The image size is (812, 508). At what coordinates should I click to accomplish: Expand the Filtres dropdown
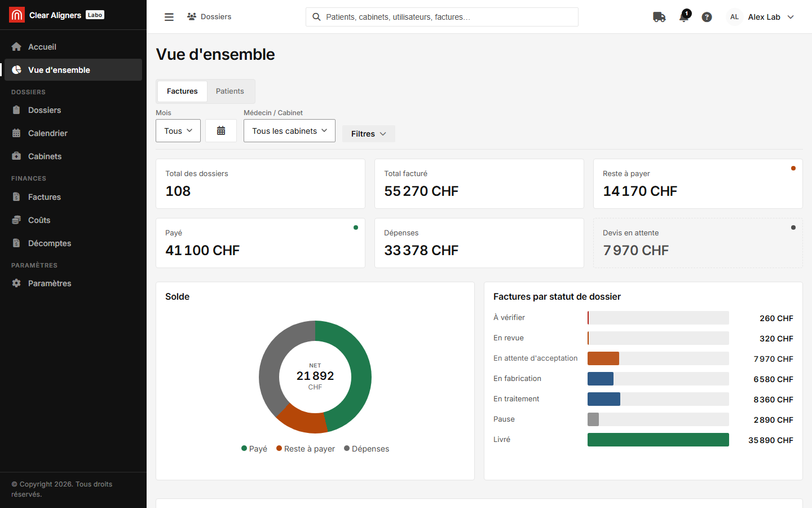[x=369, y=134]
